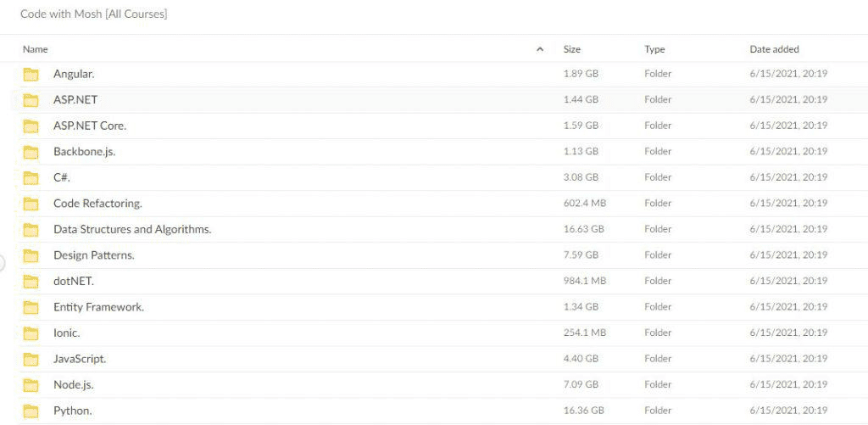Toggle sort order with the Name column arrow
Image resolution: width=868 pixels, height=425 pixels.
(540, 50)
